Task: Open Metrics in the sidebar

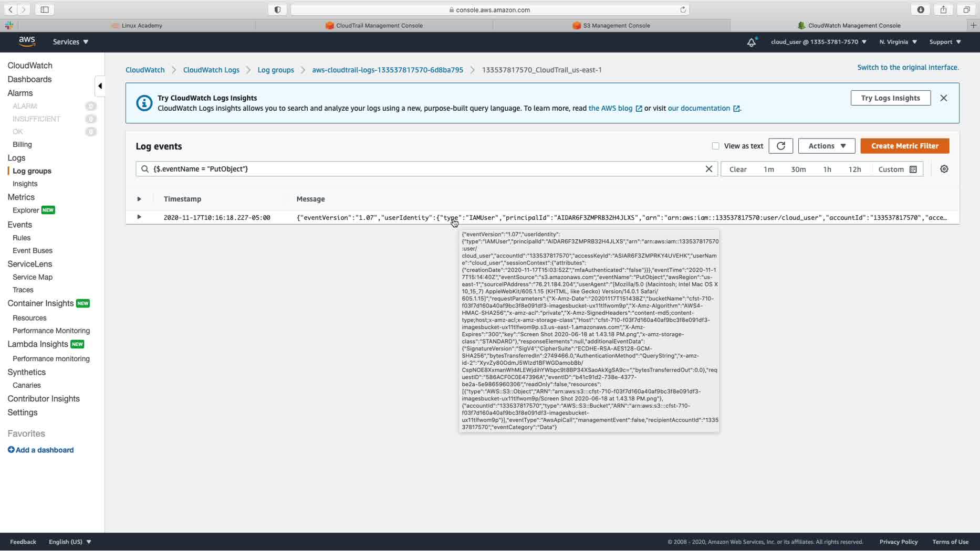Action: click(x=21, y=197)
